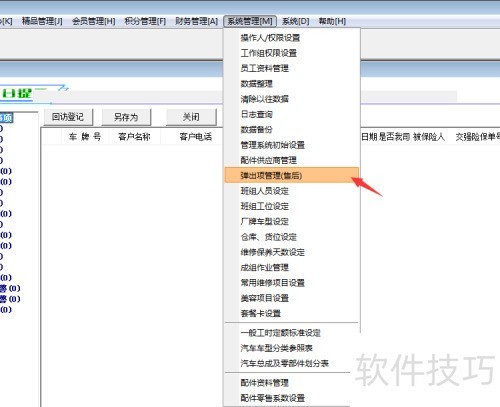This screenshot has width=500, height=407.
Task: Click the 关闭 button
Action: point(191,117)
